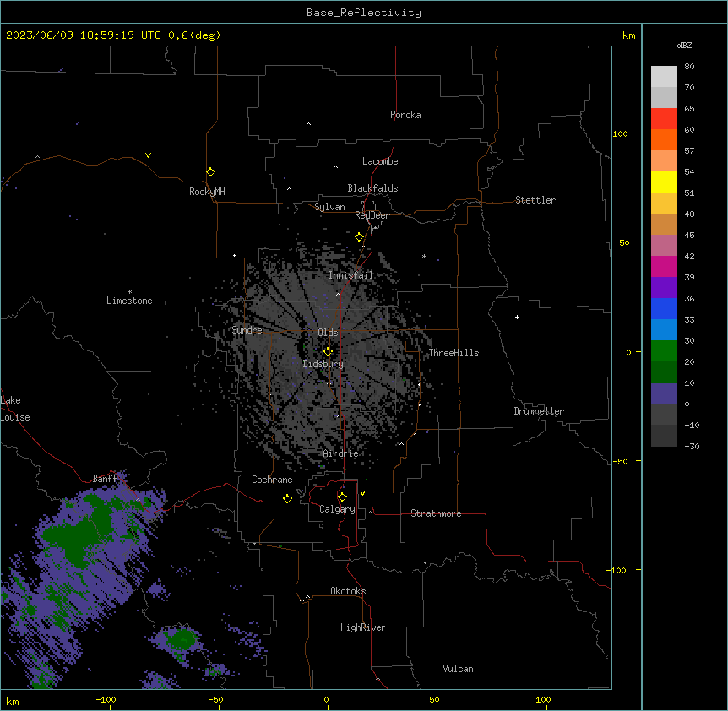Click the Cochrane label
This screenshot has height=711, width=728.
click(272, 480)
